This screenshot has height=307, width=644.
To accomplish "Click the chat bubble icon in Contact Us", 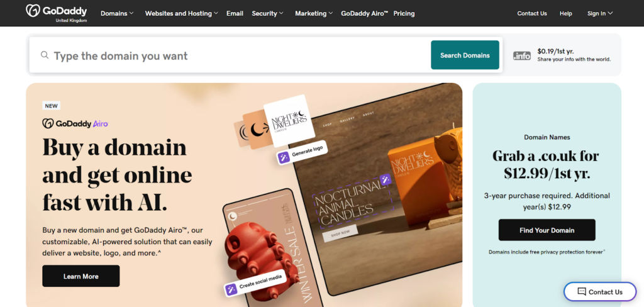I will pyautogui.click(x=582, y=292).
